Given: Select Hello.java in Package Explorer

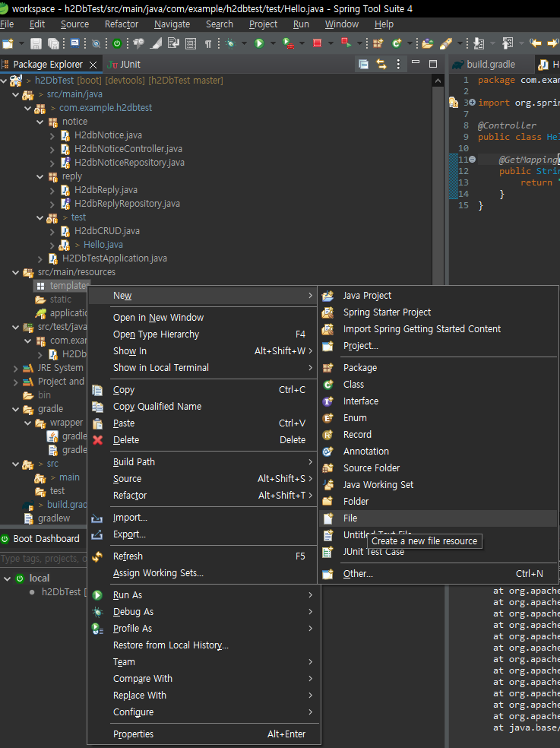Looking at the screenshot, I should pos(103,245).
